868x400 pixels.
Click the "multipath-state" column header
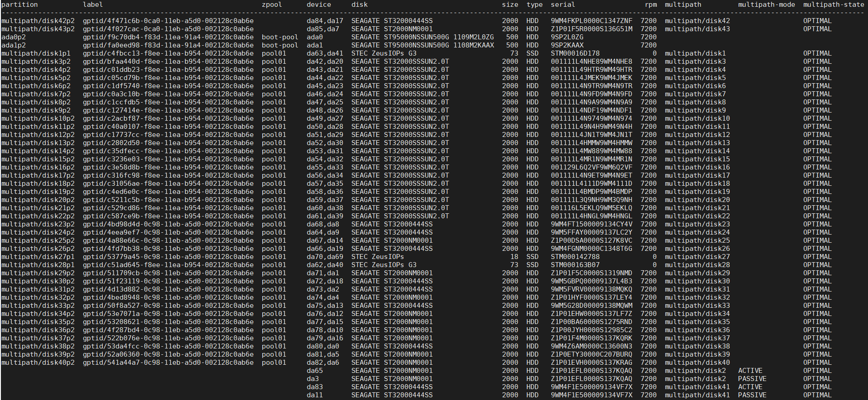[834, 5]
